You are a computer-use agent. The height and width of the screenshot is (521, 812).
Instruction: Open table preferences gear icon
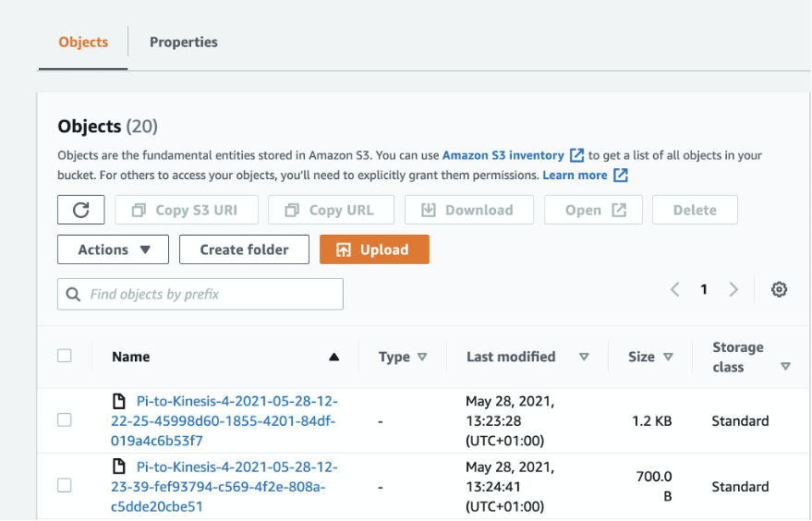pyautogui.click(x=779, y=290)
